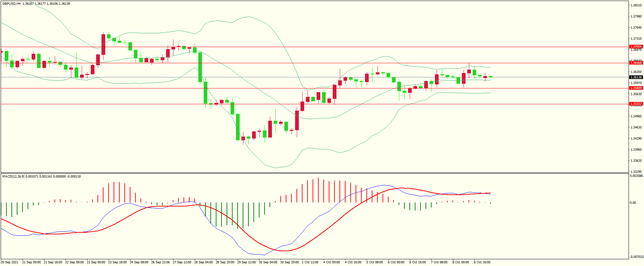This screenshot has height=266, width=644.
Task: Click the black 1.36138 current price tag
Action: pyautogui.click(x=636, y=77)
